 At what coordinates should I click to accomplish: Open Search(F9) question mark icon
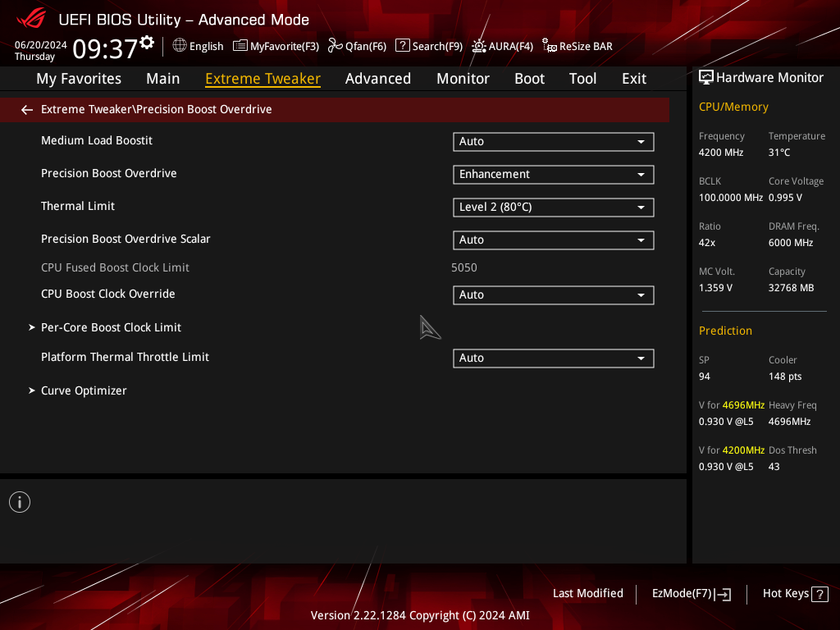(x=402, y=46)
